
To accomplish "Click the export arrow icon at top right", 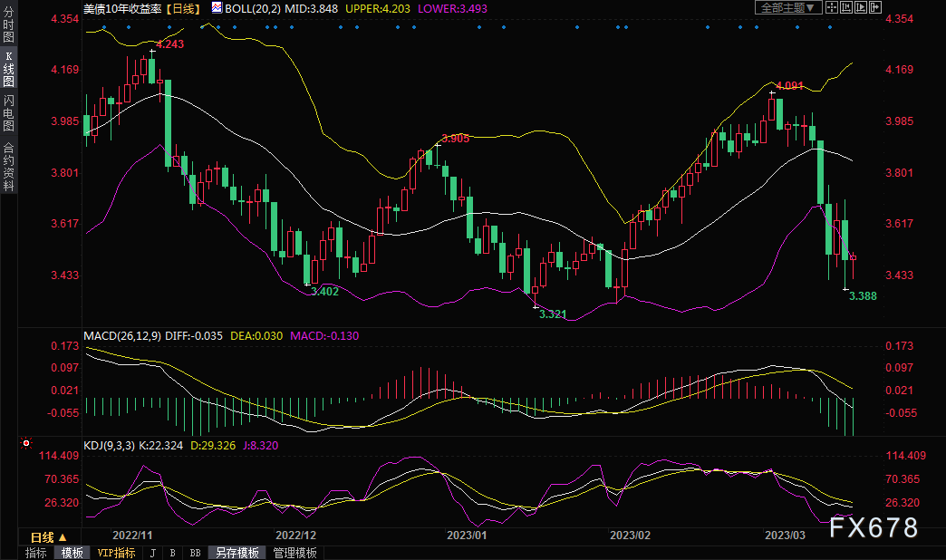I will pyautogui.click(x=874, y=7).
